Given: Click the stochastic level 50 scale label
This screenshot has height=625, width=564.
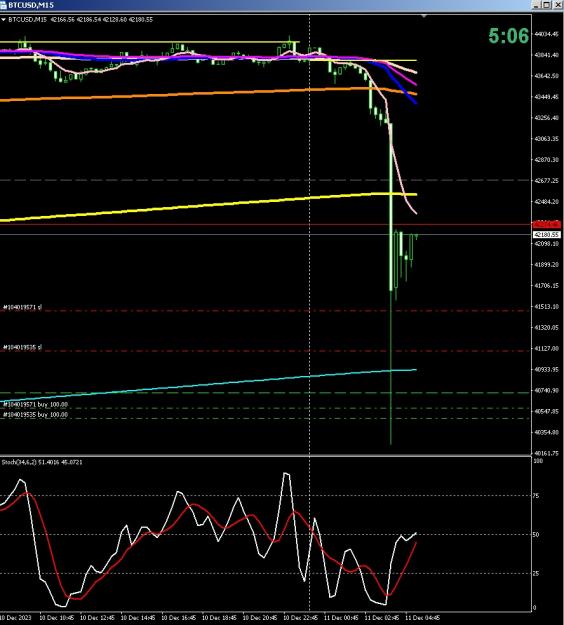Looking at the screenshot, I should [x=536, y=535].
